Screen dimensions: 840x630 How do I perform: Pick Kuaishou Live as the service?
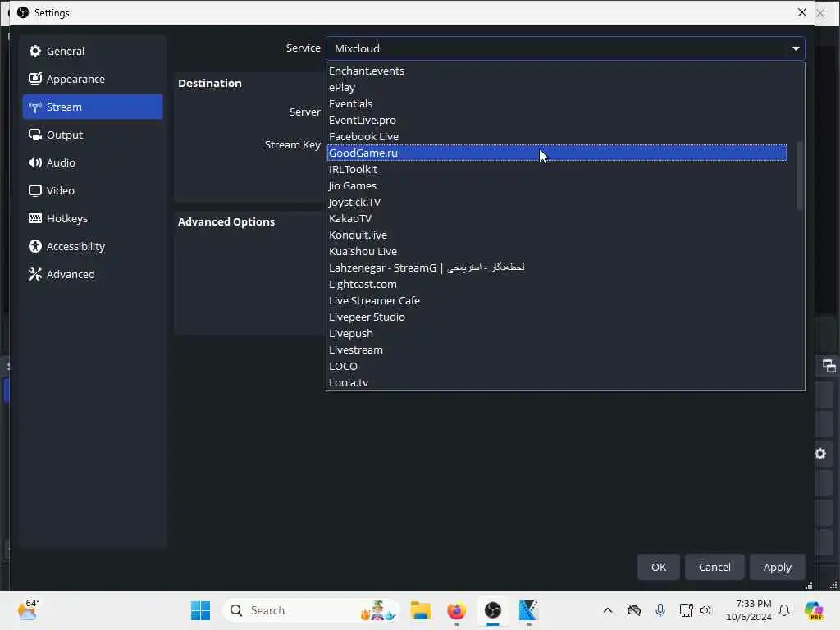[x=557, y=251]
